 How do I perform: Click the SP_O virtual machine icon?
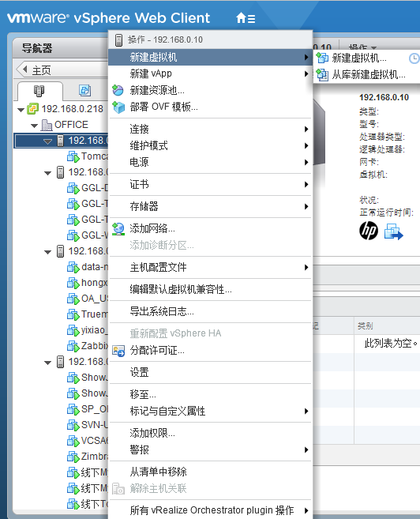click(73, 409)
